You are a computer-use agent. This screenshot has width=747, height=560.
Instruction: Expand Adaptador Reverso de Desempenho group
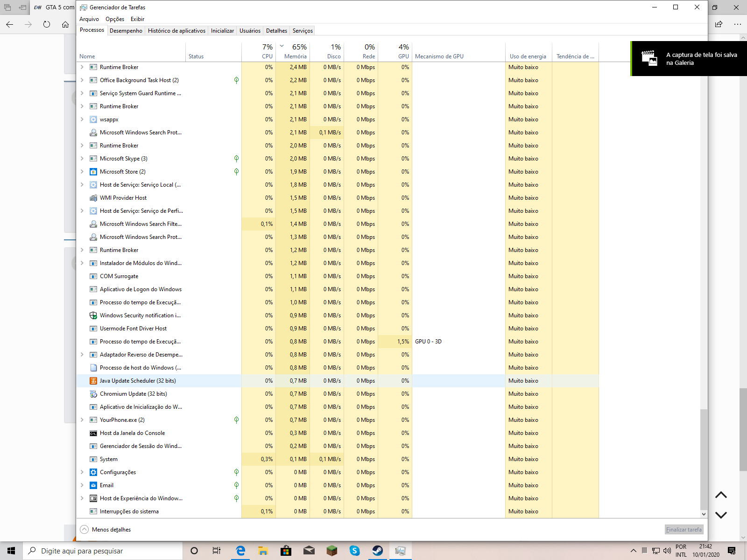(82, 355)
